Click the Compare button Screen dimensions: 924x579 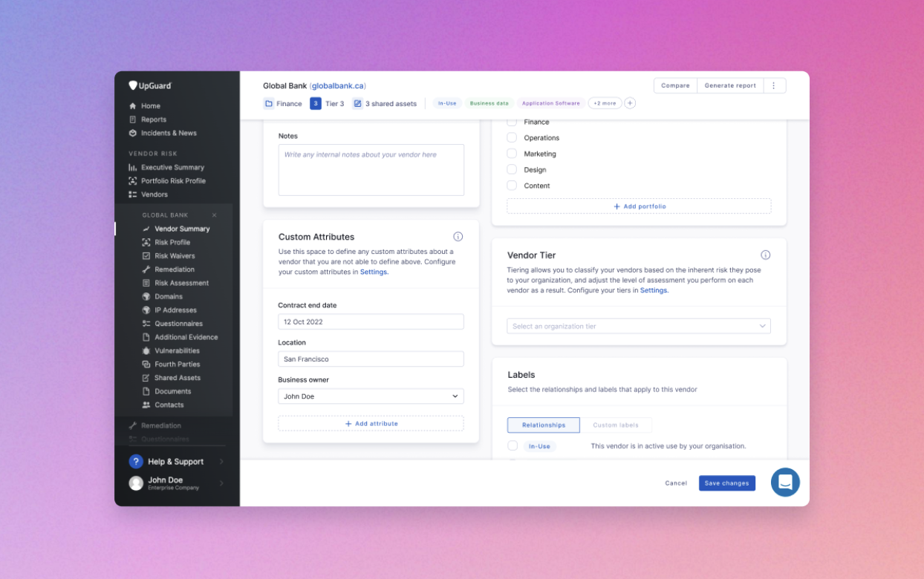pyautogui.click(x=675, y=85)
